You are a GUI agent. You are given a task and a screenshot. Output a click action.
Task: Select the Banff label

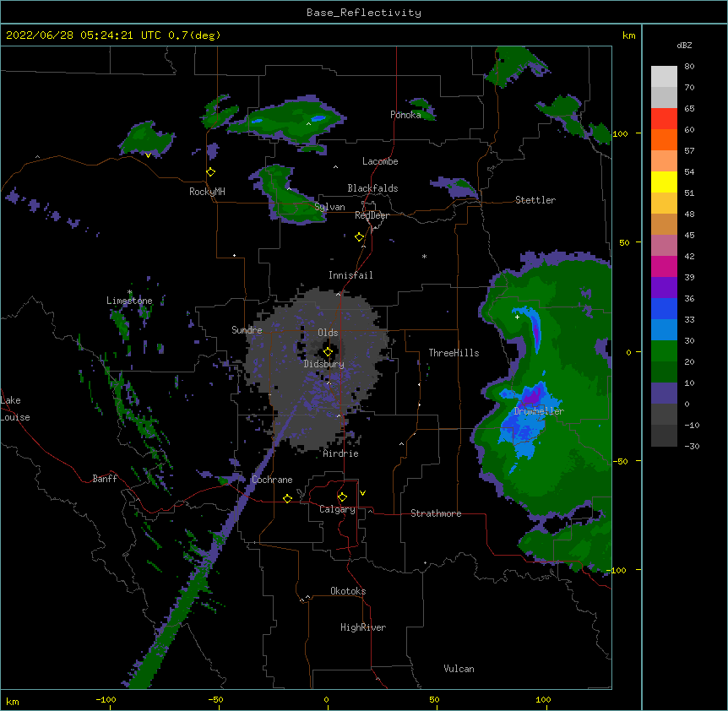(105, 479)
